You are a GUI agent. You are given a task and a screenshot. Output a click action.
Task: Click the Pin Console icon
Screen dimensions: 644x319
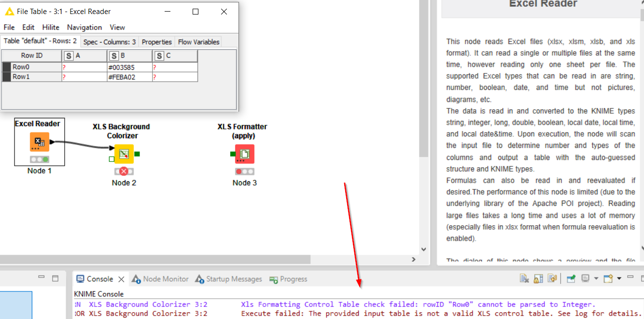[571, 278]
